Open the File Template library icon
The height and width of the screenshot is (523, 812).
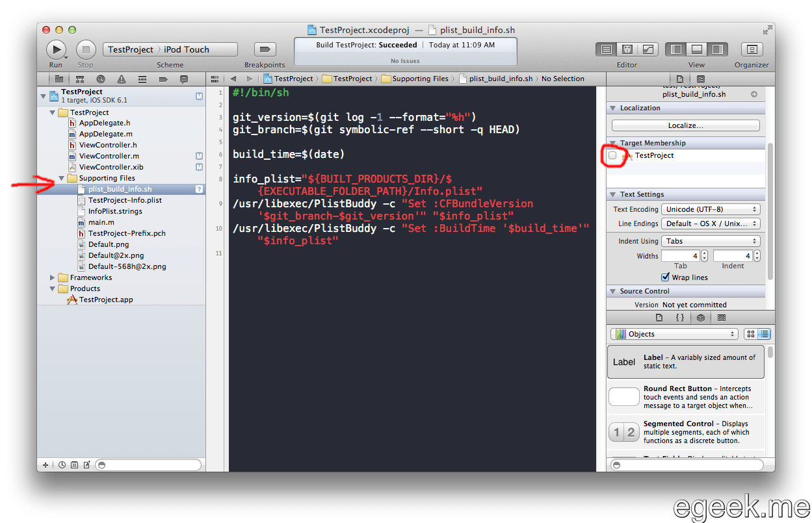pyautogui.click(x=659, y=317)
